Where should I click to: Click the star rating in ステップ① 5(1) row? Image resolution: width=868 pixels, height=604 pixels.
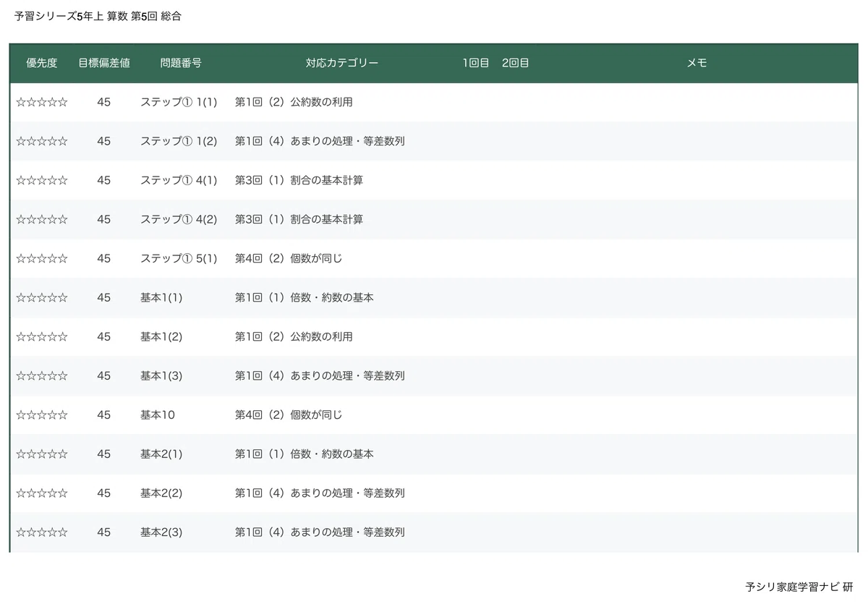42,259
